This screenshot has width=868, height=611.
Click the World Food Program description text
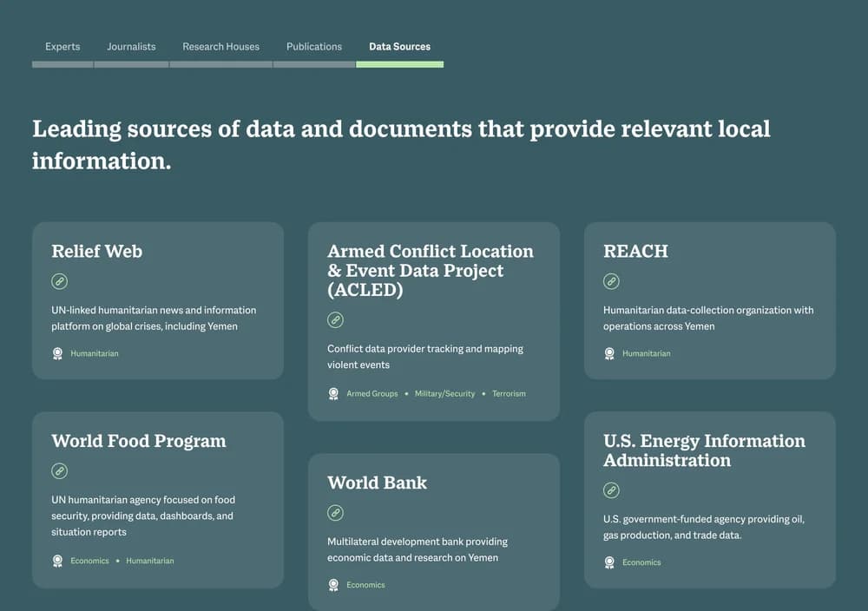143,516
